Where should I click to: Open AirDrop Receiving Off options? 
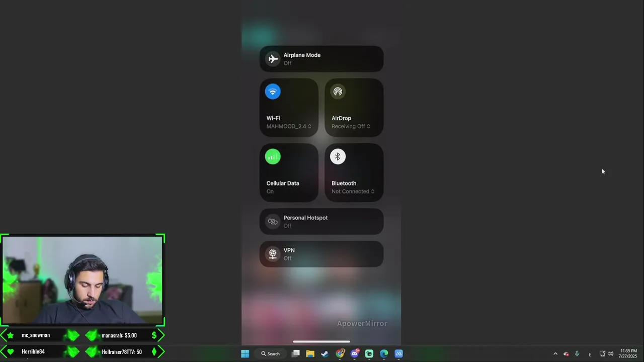(351, 126)
